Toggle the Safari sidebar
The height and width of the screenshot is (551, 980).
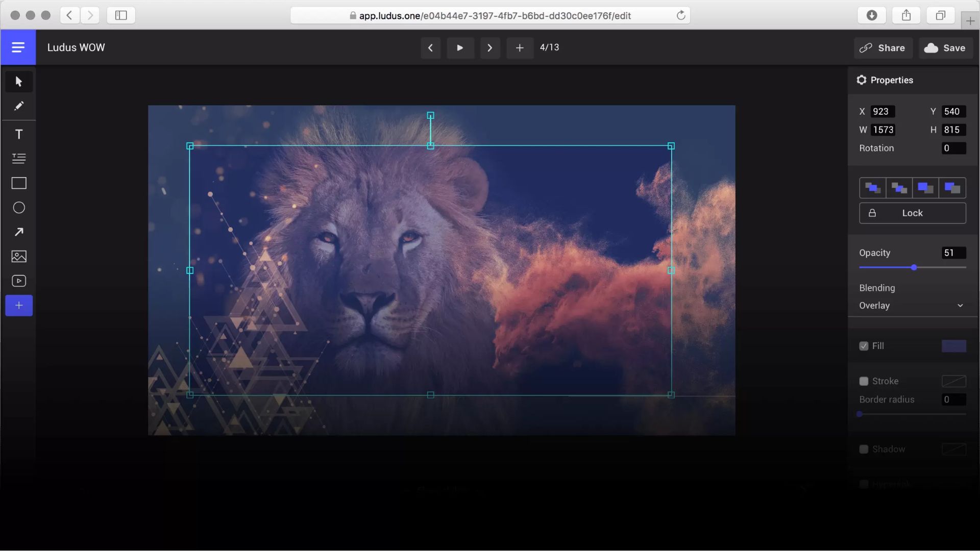tap(121, 15)
